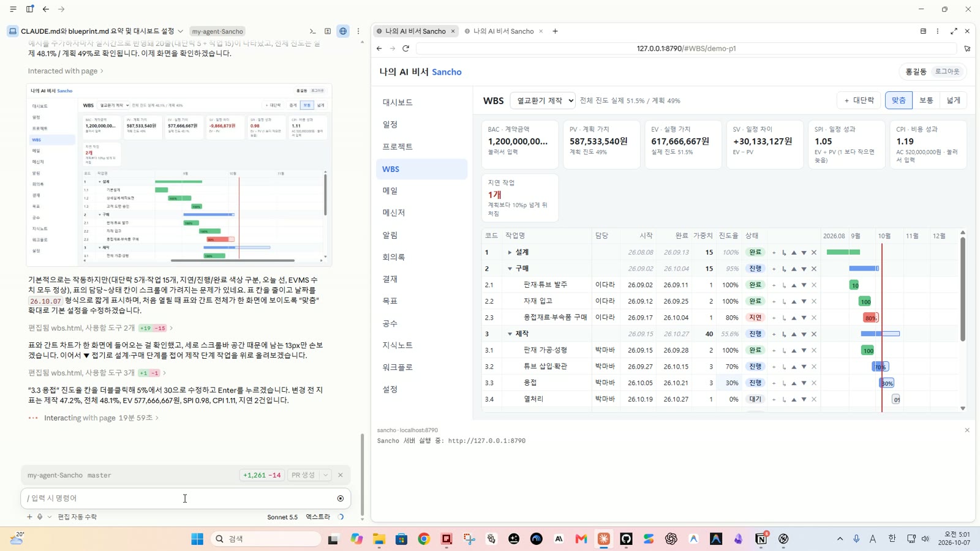
Task: Click the 제작 blue progress Gantt bar
Action: [x=880, y=334]
